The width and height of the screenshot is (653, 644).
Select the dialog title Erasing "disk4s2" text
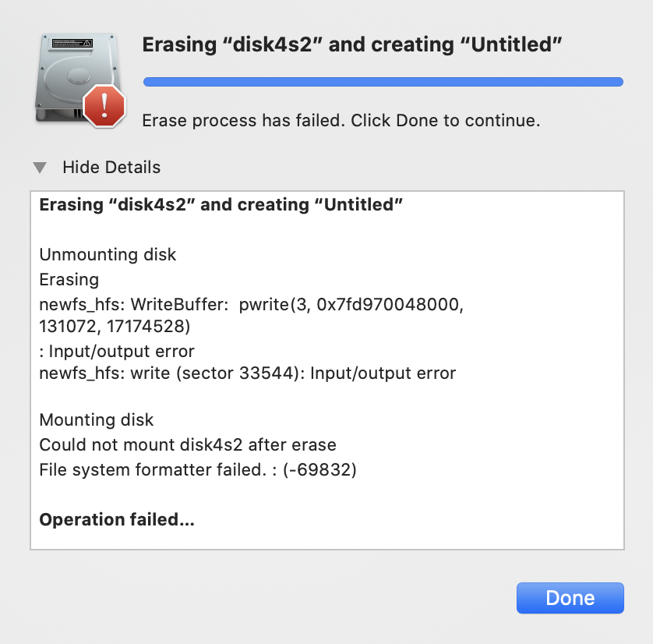click(352, 44)
